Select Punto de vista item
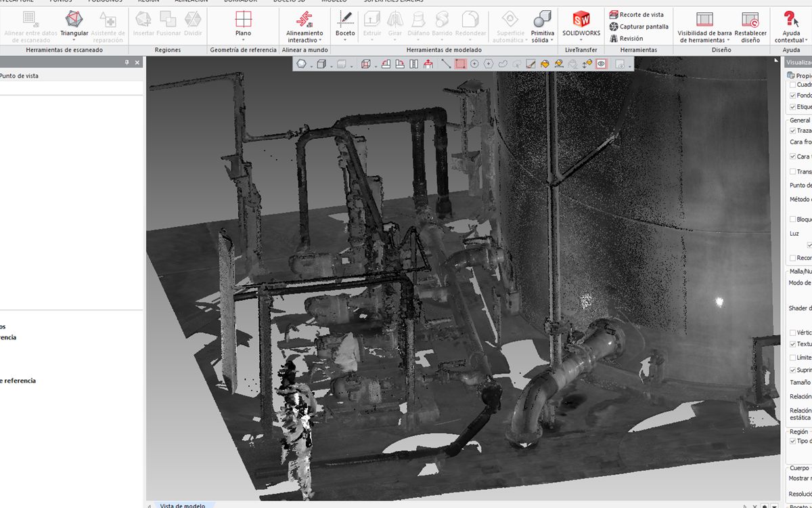The width and height of the screenshot is (812, 508). coord(19,76)
